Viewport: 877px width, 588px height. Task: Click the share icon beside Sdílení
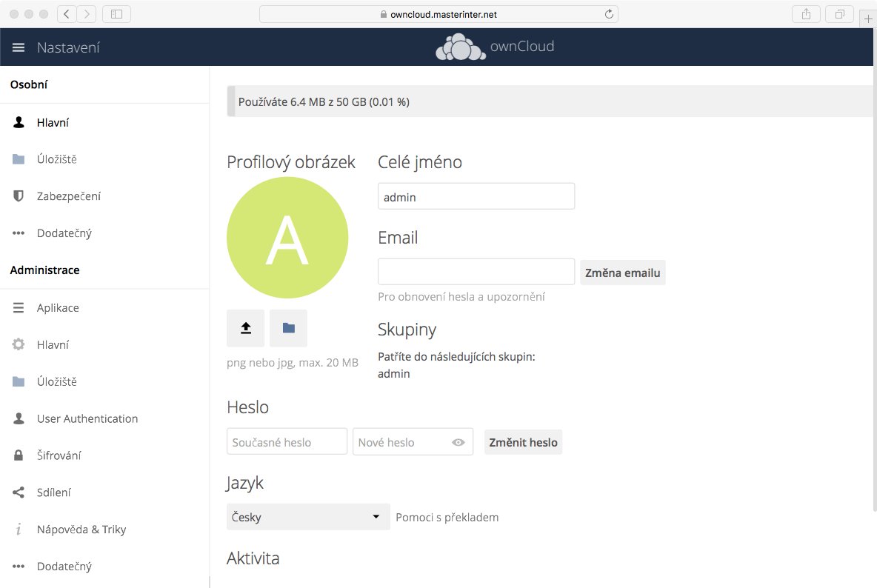tap(19, 492)
